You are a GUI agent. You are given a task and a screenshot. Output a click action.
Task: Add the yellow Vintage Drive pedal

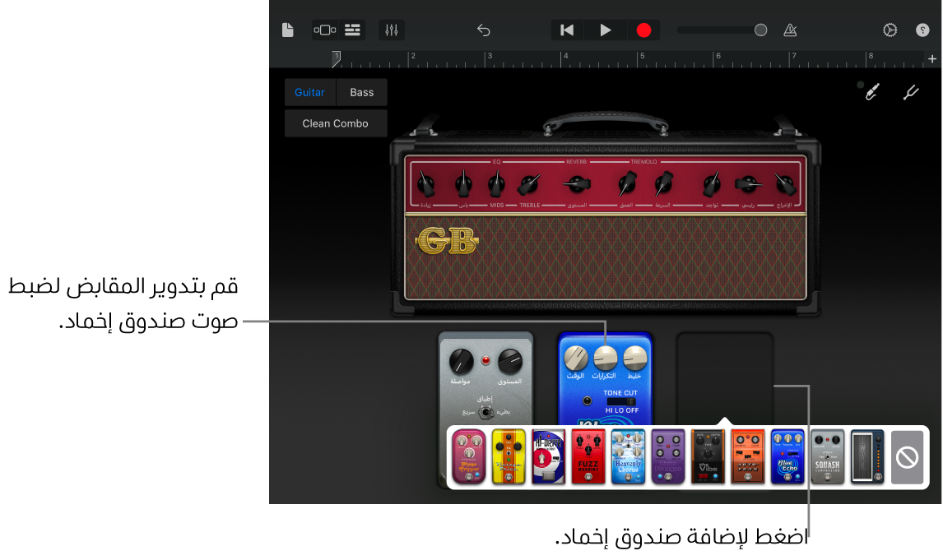pyautogui.click(x=509, y=456)
